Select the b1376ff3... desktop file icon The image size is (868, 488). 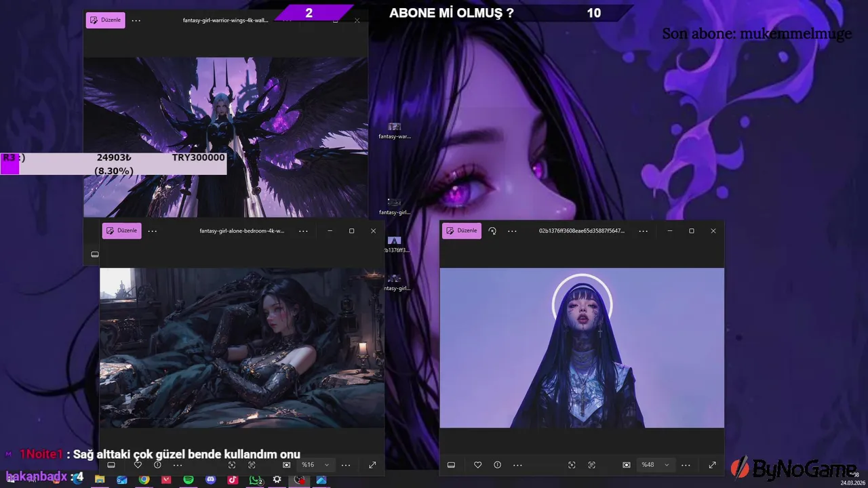tap(395, 245)
